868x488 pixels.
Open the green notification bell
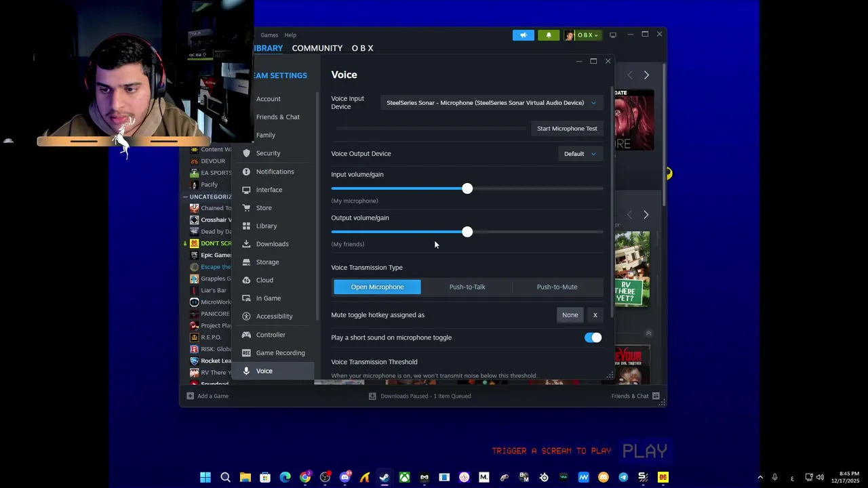(x=549, y=35)
